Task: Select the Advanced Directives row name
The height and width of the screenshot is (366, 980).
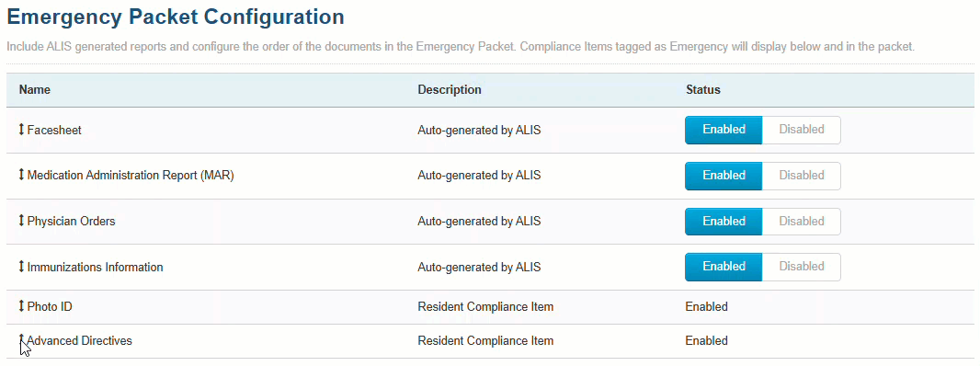Action: coord(79,341)
